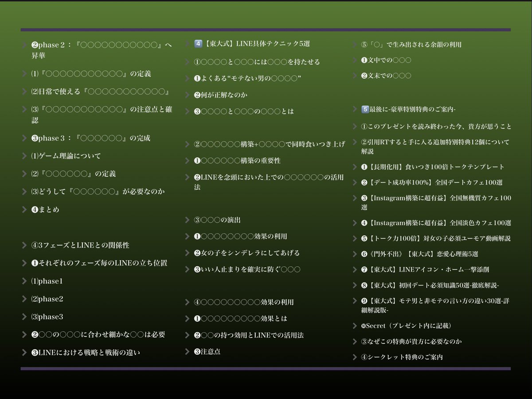Select '❷【デート成功率100%】全国デートカフェ100選'
The width and height of the screenshot is (532, 399).
432,182
